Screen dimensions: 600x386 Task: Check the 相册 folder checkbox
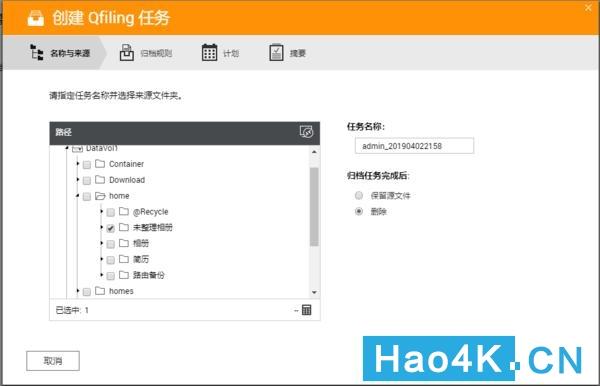(x=111, y=244)
